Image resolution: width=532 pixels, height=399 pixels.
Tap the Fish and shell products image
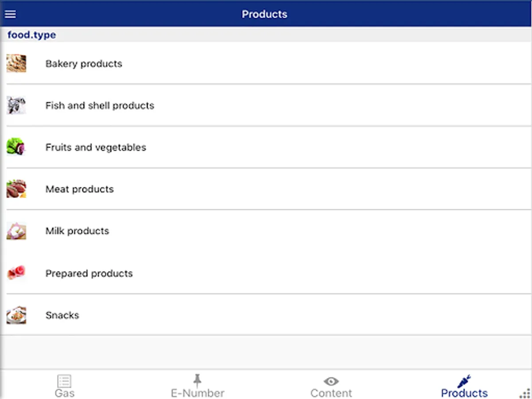coord(16,106)
